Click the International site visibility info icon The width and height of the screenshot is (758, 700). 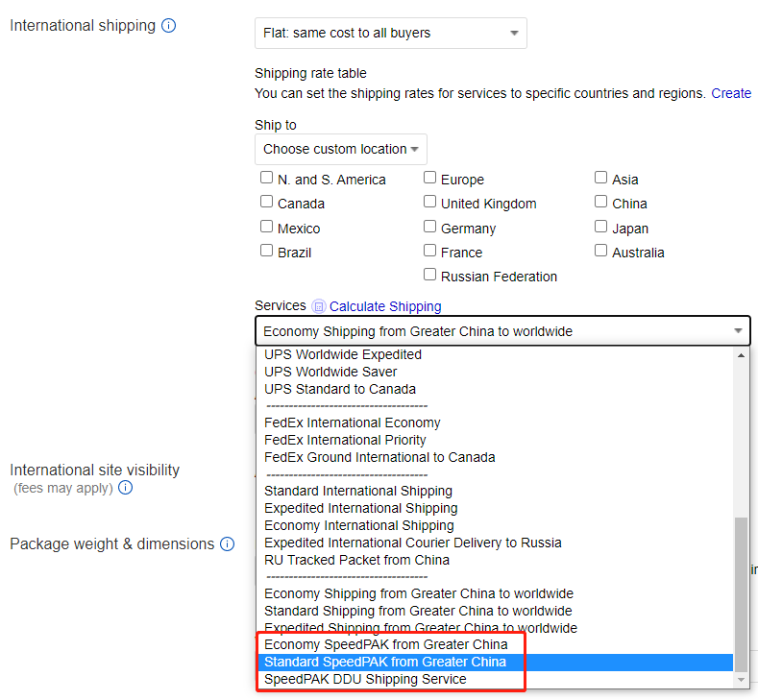(125, 488)
